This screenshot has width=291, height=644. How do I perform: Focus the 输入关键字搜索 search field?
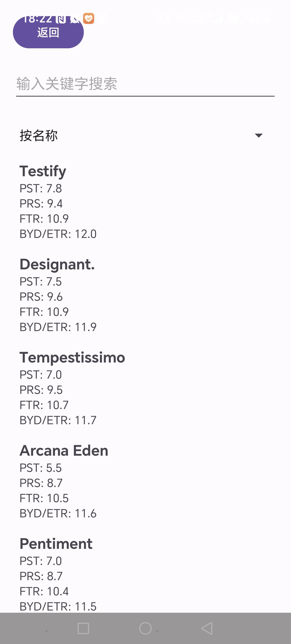coord(145,83)
